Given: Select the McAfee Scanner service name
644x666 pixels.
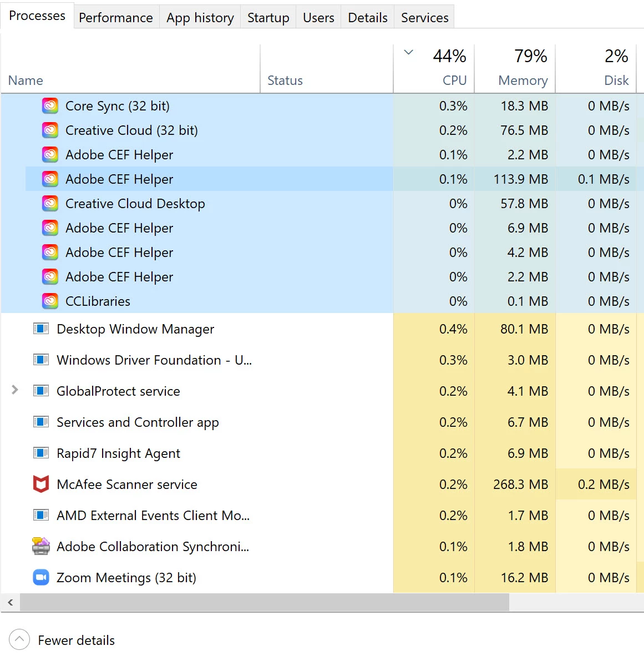Looking at the screenshot, I should tap(127, 485).
